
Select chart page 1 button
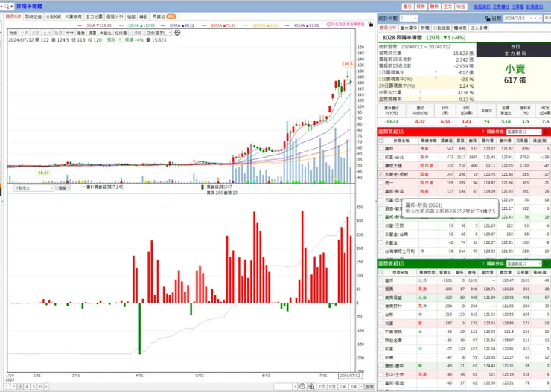click(x=7, y=386)
